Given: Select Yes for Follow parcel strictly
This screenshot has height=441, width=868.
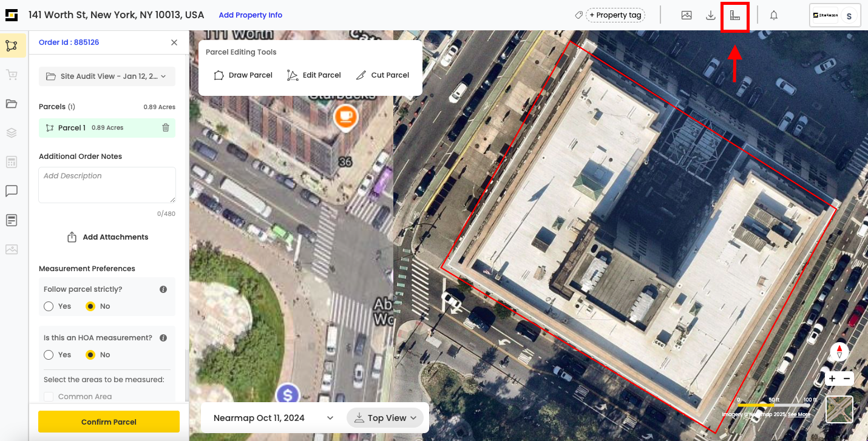Looking at the screenshot, I should tap(49, 306).
